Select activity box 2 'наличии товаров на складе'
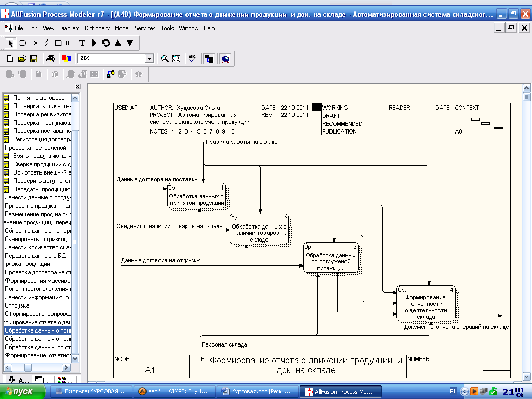This screenshot has height=399, width=532. [x=259, y=229]
